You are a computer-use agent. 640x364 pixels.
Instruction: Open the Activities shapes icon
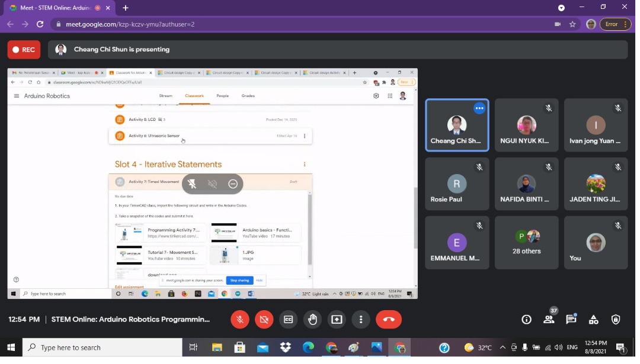(593, 320)
